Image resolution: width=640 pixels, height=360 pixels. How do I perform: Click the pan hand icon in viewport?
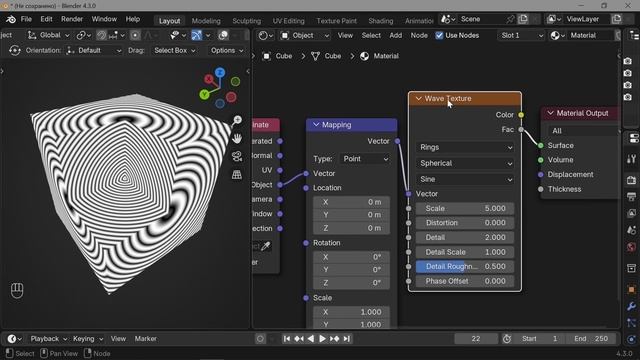[237, 138]
